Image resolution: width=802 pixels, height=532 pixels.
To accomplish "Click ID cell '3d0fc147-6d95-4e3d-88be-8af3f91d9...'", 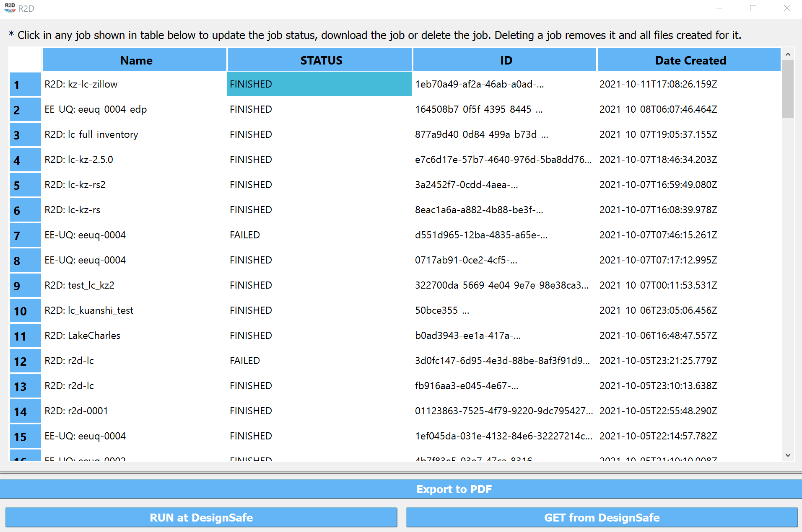I will point(503,361).
